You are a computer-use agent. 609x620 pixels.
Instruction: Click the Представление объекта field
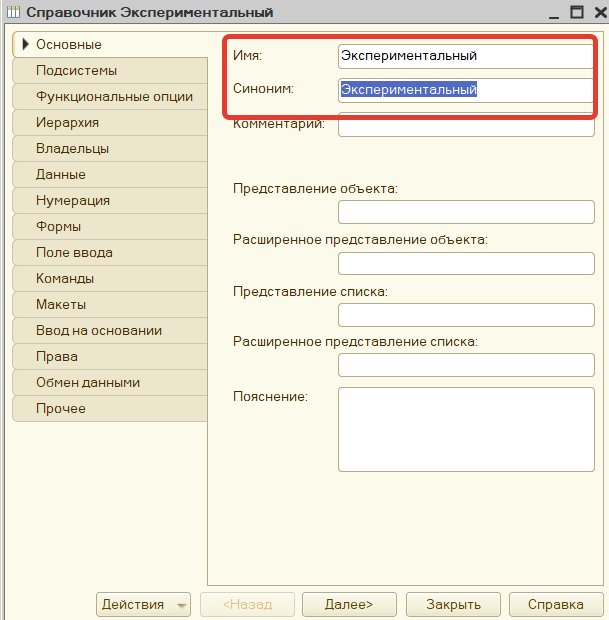coord(466,212)
